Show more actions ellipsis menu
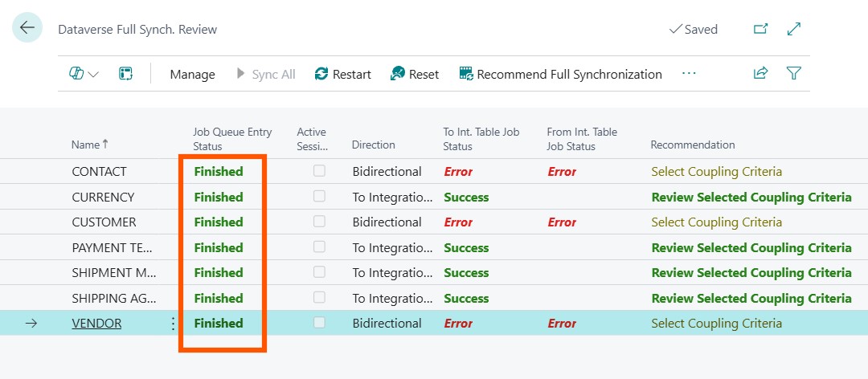The width and height of the screenshot is (868, 379). tap(689, 74)
